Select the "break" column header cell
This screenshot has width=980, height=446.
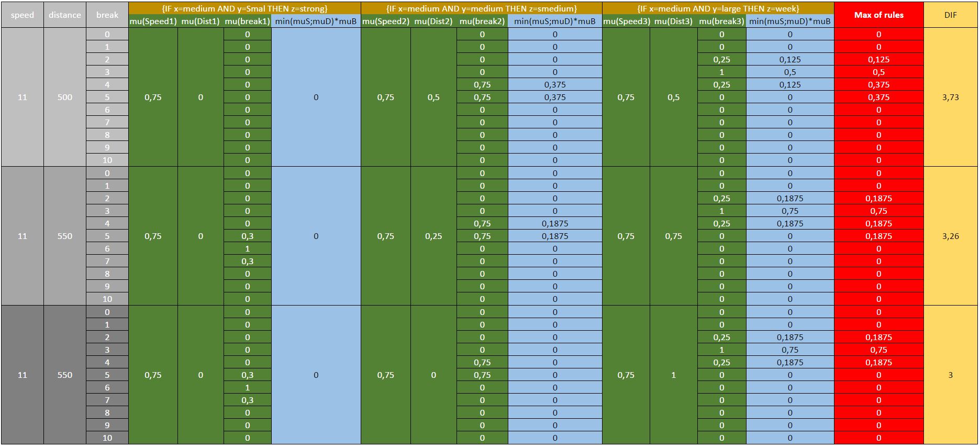(x=107, y=15)
